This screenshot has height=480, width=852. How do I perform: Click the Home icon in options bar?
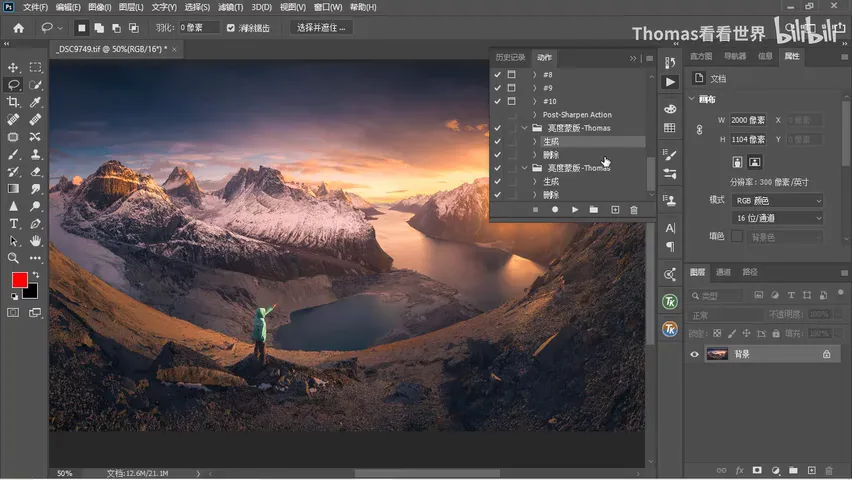tap(18, 28)
